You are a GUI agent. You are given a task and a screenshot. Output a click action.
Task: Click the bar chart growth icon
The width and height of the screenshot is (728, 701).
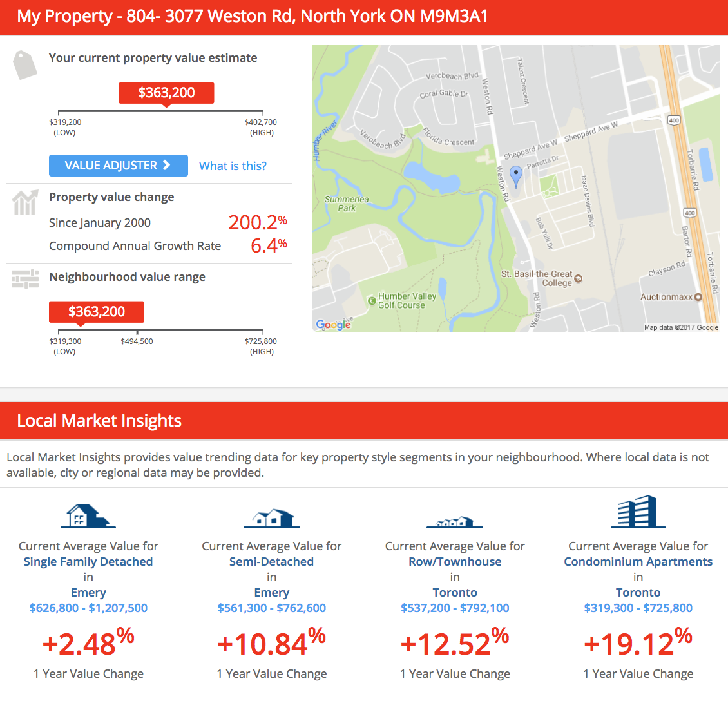tap(25, 202)
